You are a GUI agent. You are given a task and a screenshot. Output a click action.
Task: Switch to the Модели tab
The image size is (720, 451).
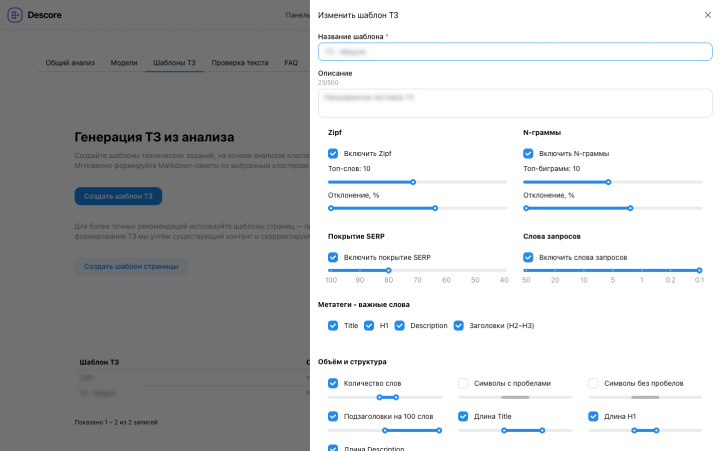point(124,62)
